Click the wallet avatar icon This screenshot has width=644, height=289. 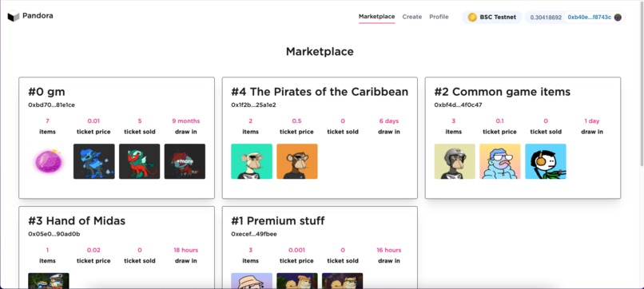618,18
